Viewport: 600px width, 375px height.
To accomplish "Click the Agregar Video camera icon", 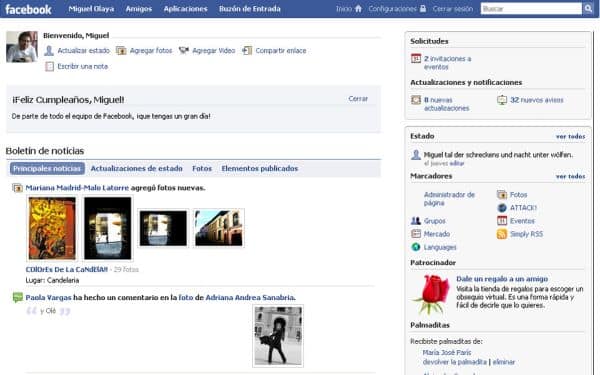I will click(184, 51).
